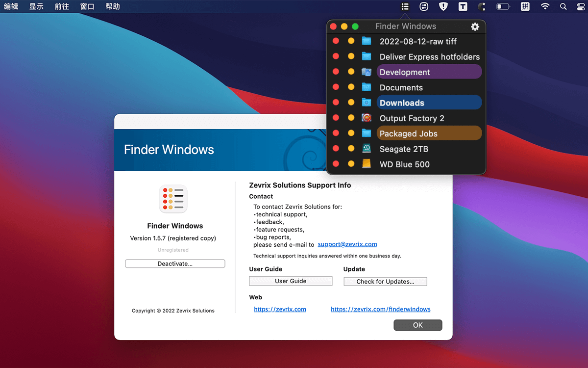
Task: Minimize the Downloads window via yellow dot
Action: [351, 102]
